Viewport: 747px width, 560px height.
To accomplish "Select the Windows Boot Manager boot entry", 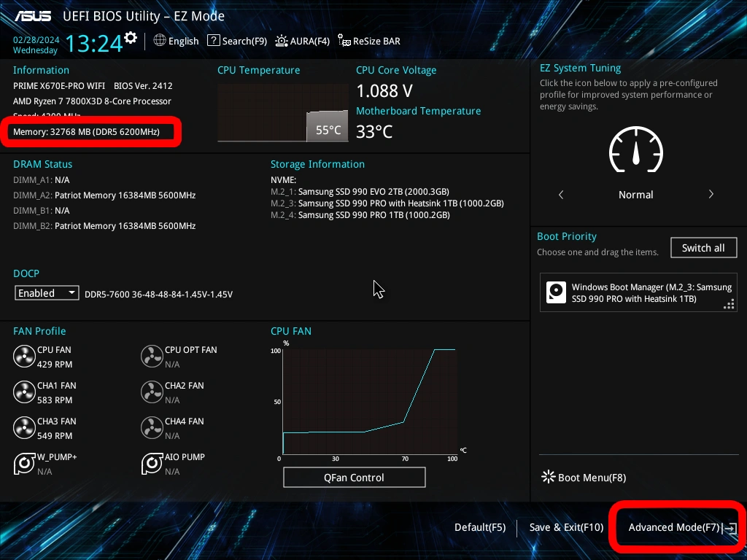I will pos(638,292).
